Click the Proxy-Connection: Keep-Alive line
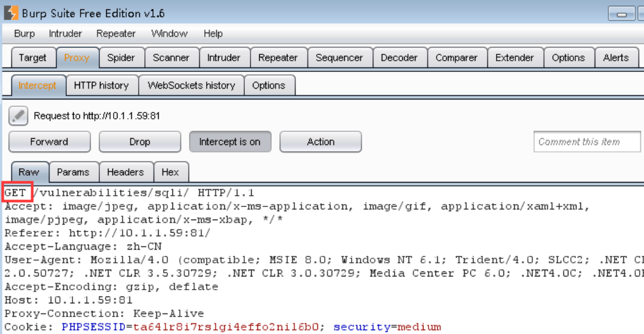Viewport: 644px width, 334px height. point(104,314)
